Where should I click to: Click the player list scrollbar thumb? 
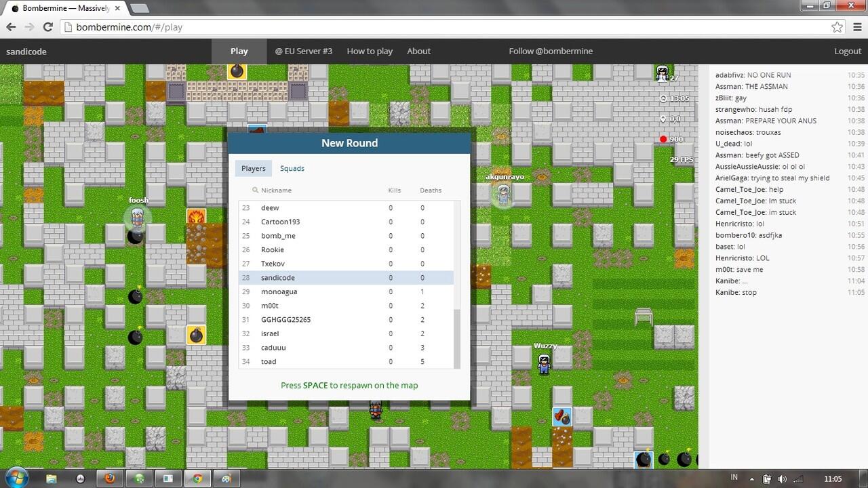[457, 338]
